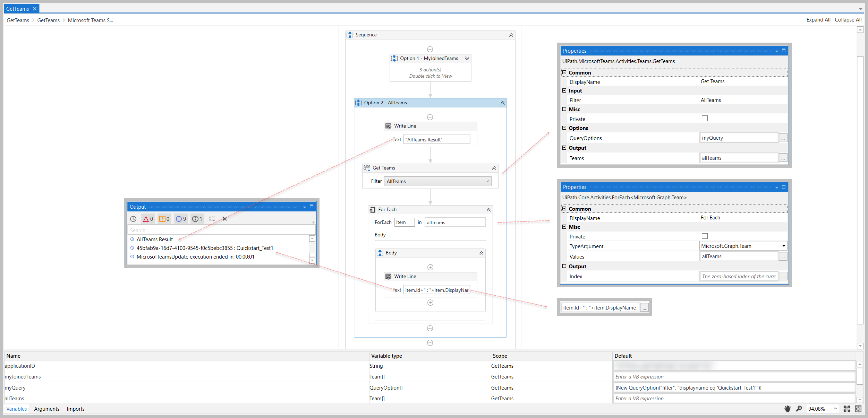Open the Filter AllTeams dropdown

click(x=437, y=181)
